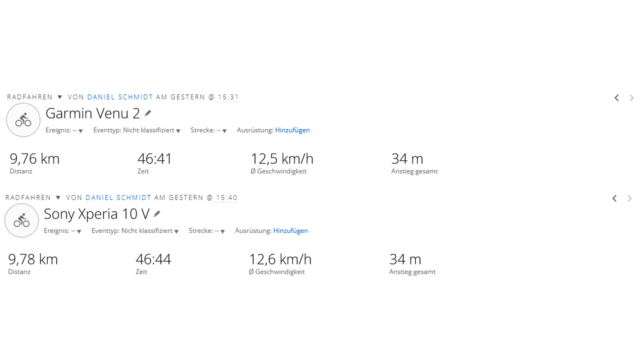Expand Strecke dropdown under Garmin Venu 2
644x362 pixels.
click(209, 130)
